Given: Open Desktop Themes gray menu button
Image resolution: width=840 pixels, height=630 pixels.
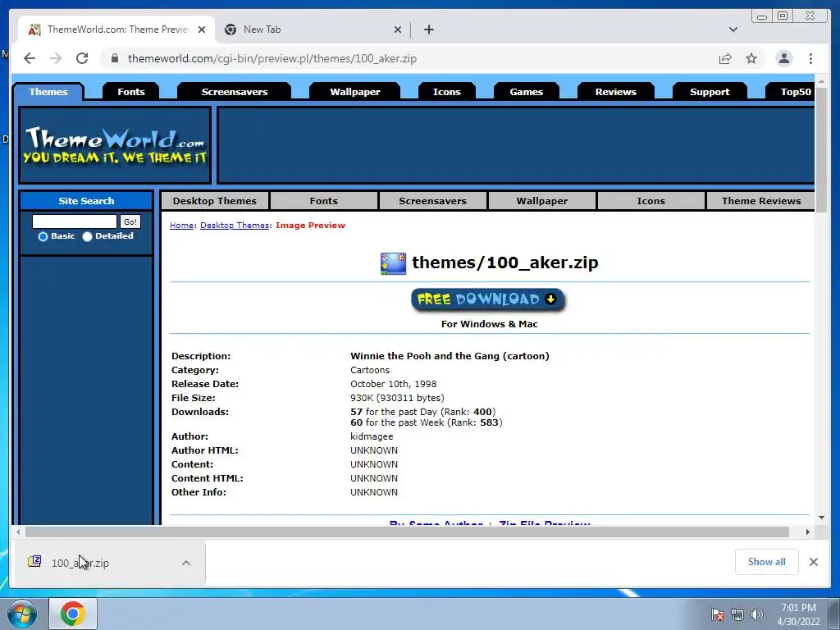Looking at the screenshot, I should (x=215, y=201).
